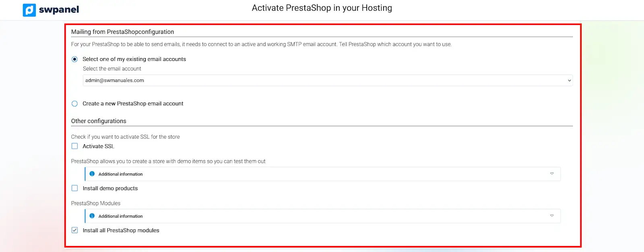Enable the Activate SSL checkbox
This screenshot has height=252, width=644.
tap(74, 146)
